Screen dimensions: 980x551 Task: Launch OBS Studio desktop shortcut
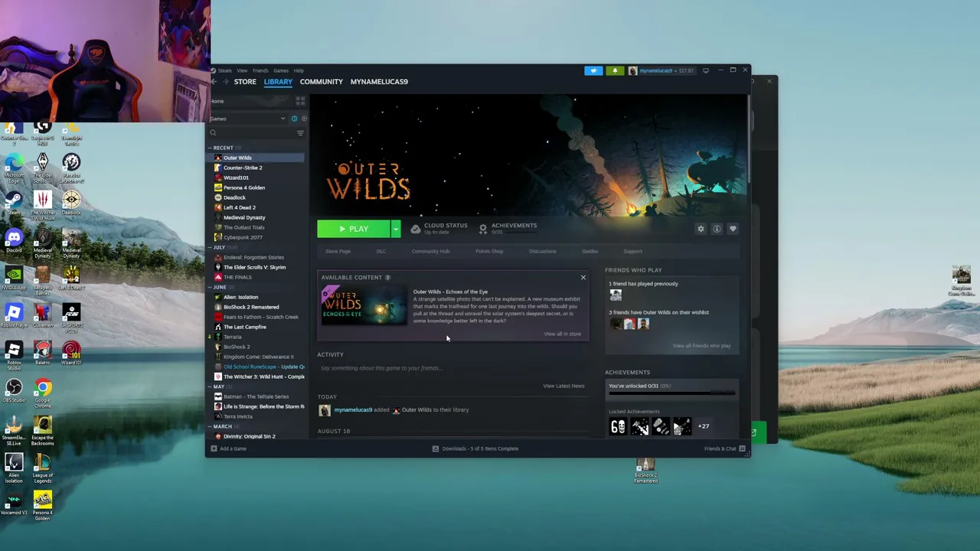click(x=14, y=390)
